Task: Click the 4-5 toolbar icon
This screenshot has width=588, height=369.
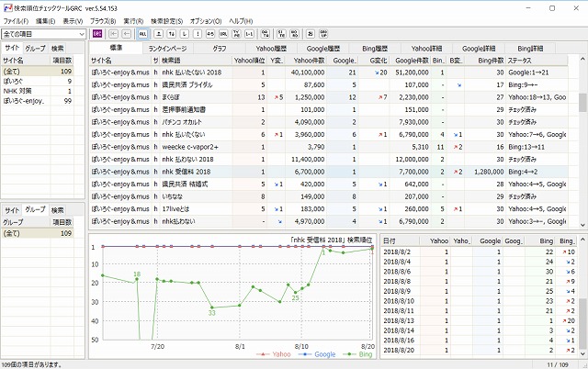Action: pos(210,34)
